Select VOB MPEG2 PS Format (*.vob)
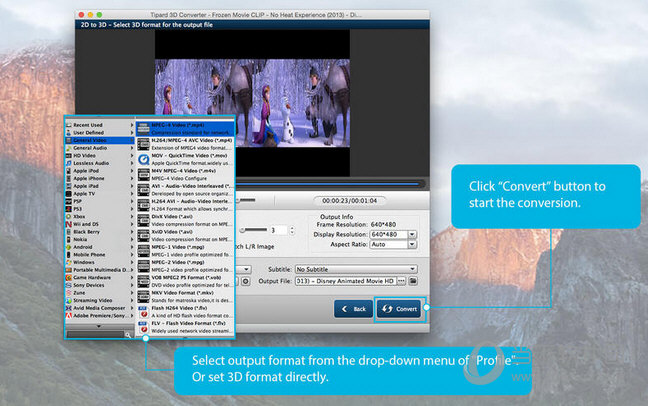Image resolution: width=648 pixels, height=406 pixels. [186, 281]
